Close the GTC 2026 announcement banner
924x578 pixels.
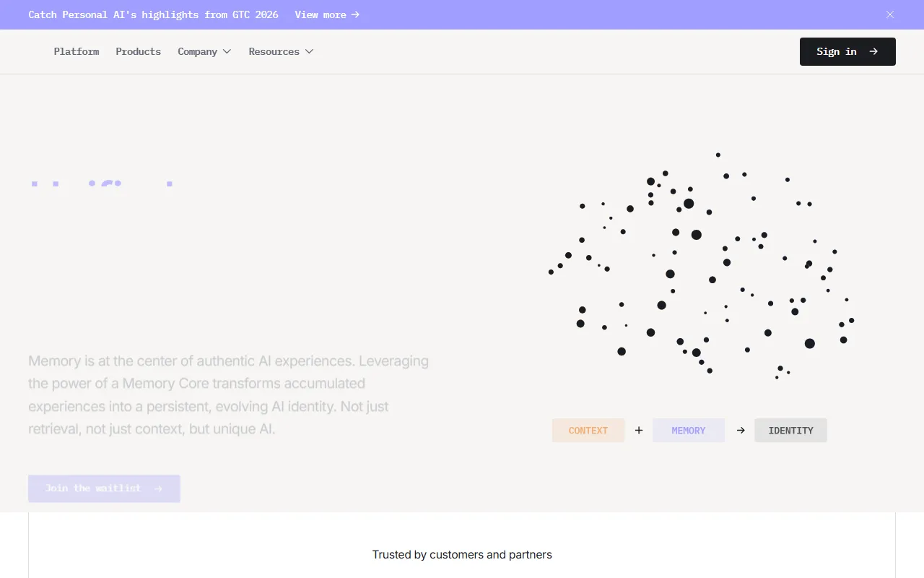(x=890, y=14)
